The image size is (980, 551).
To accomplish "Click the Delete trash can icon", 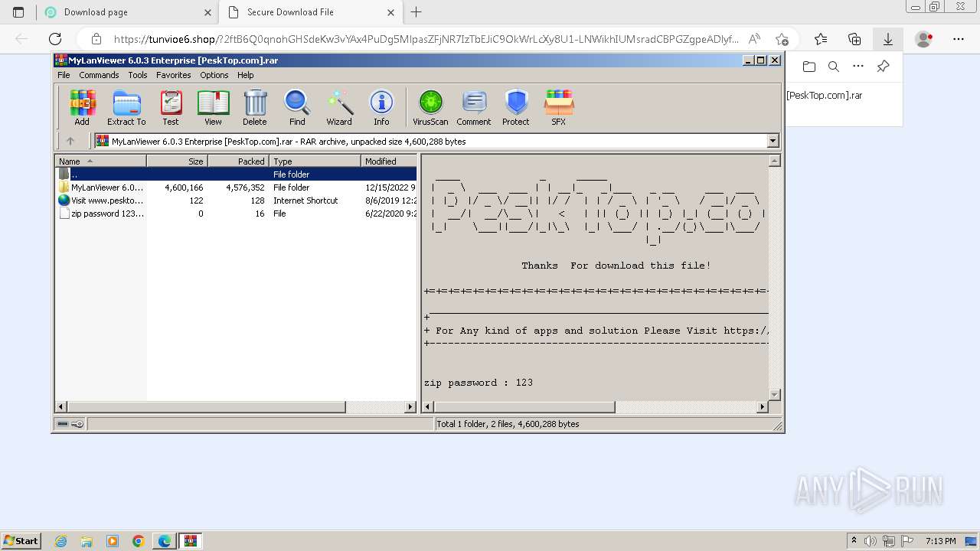I will click(255, 107).
